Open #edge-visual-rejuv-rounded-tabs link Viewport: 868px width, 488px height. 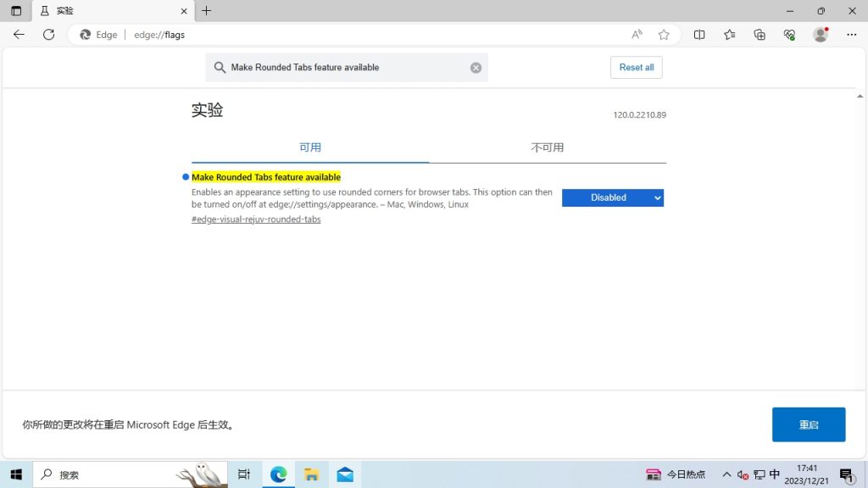point(256,219)
